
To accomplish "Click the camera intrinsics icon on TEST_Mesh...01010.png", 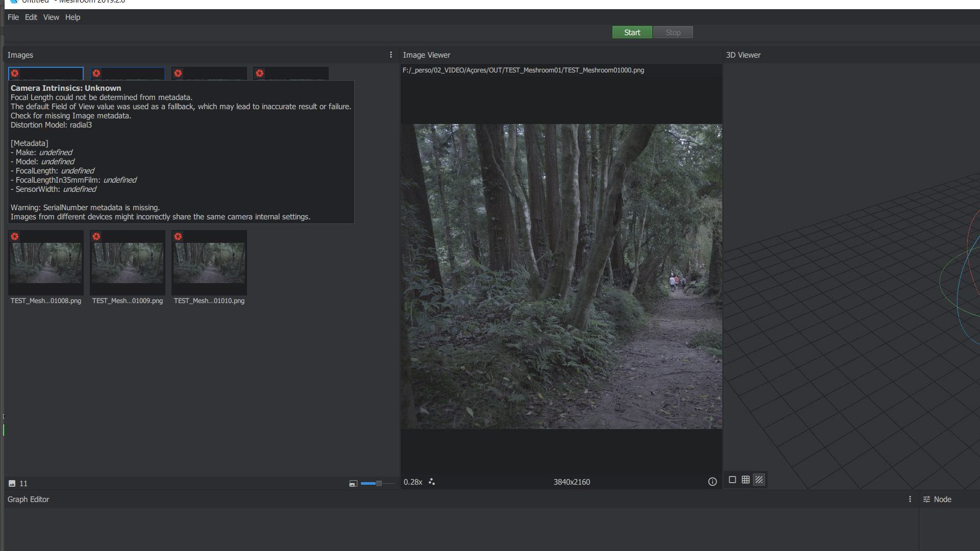I will (x=178, y=236).
